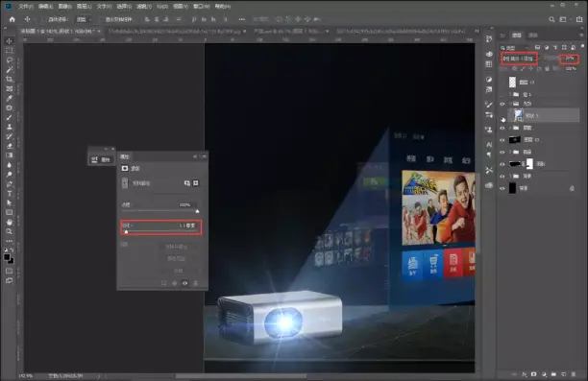The image size is (588, 381).
Task: Switch to the 图层 (Layers) panel tab
Action: click(517, 35)
